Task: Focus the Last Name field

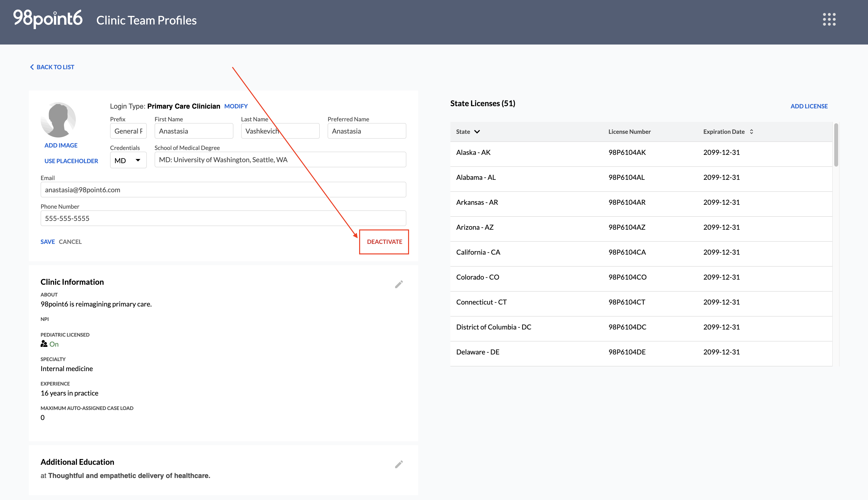Action: 280,131
